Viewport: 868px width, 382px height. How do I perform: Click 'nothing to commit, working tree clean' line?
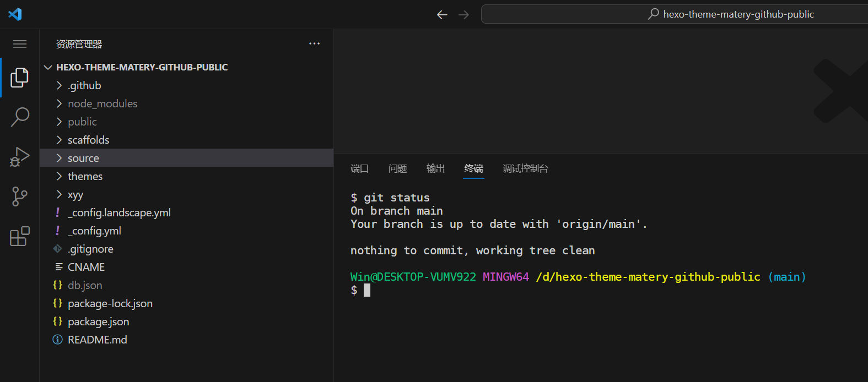(x=473, y=250)
